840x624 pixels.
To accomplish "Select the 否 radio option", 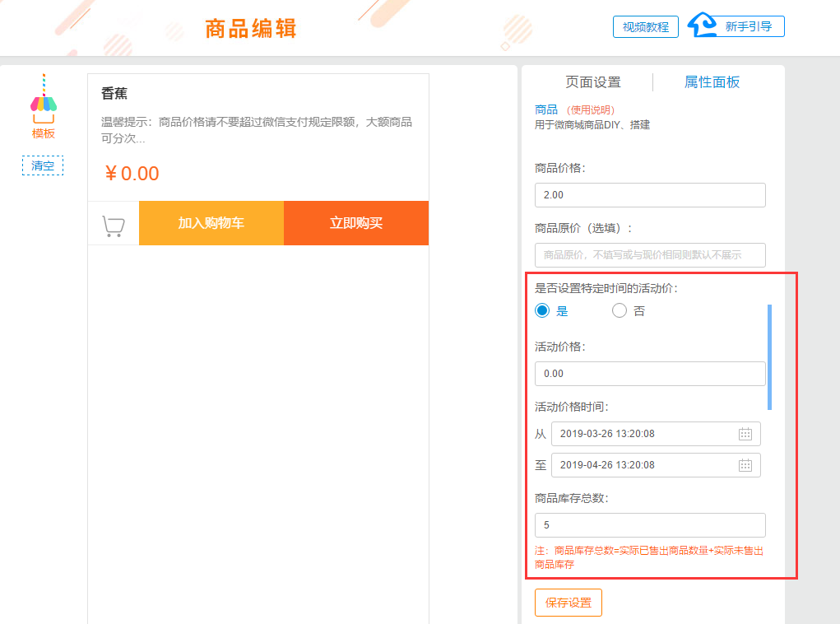I will point(620,310).
